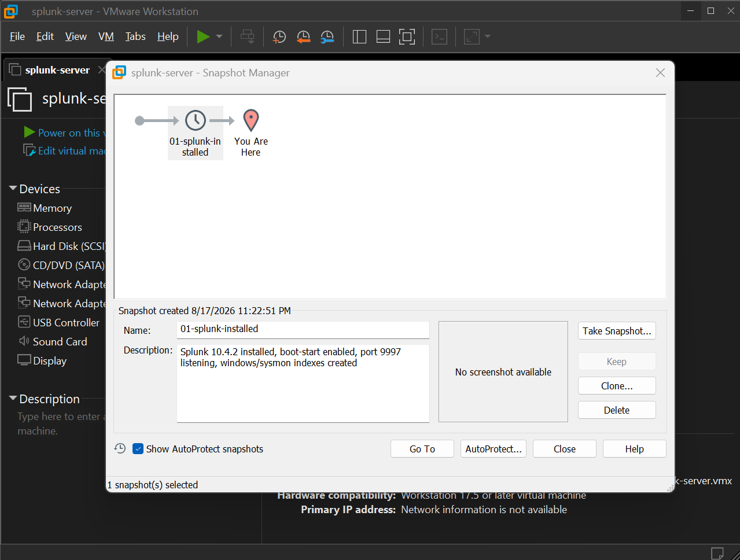Click the Help button in Snapshot Manager
The width and height of the screenshot is (740, 560).
pos(635,449)
